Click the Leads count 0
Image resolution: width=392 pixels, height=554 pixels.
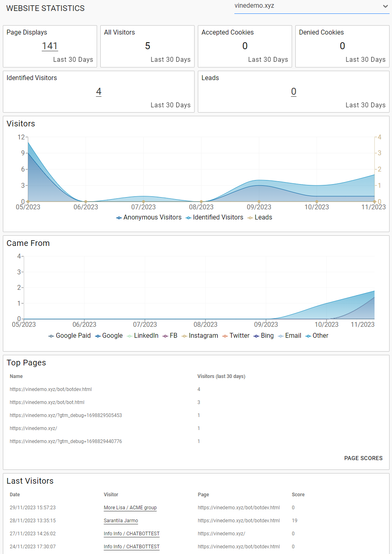[294, 92]
